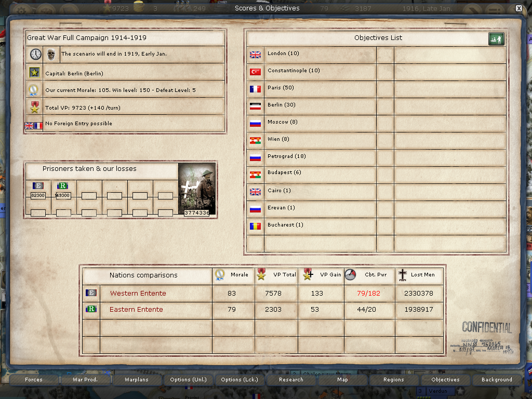Go to the Research tab

pyautogui.click(x=291, y=380)
